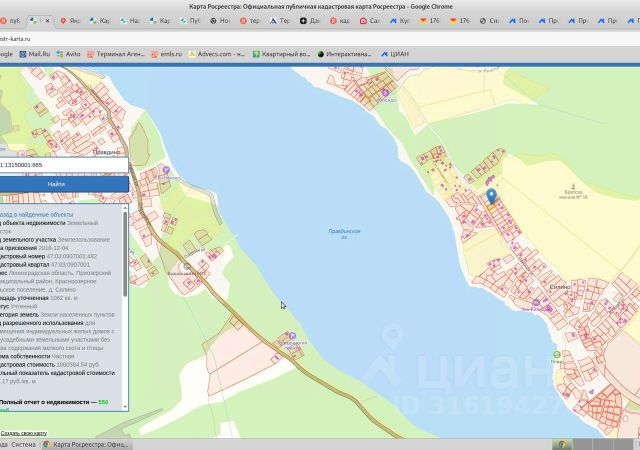Switch to the Яндекс tab with red pin
Viewport: 640px width, 450px height.
click(70, 20)
